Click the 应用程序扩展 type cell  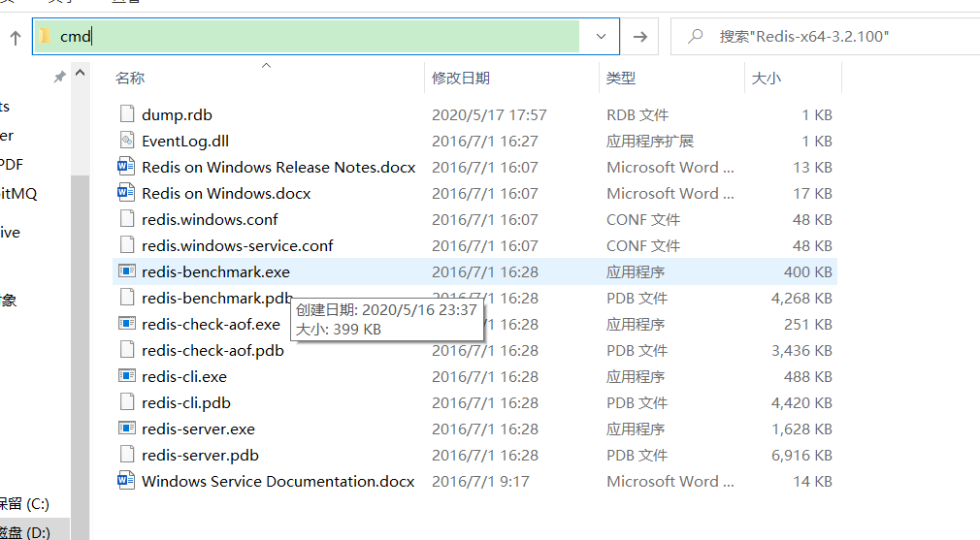pyautogui.click(x=650, y=142)
